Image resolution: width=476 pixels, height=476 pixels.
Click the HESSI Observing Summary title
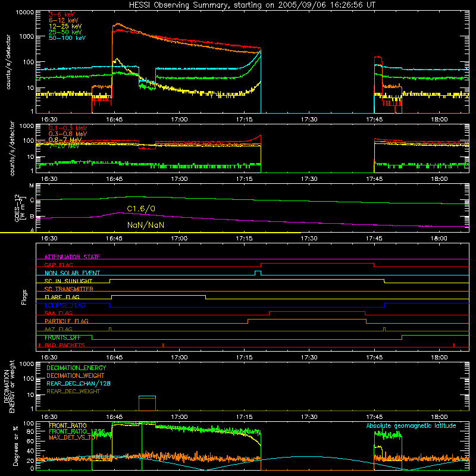pyautogui.click(x=252, y=5)
